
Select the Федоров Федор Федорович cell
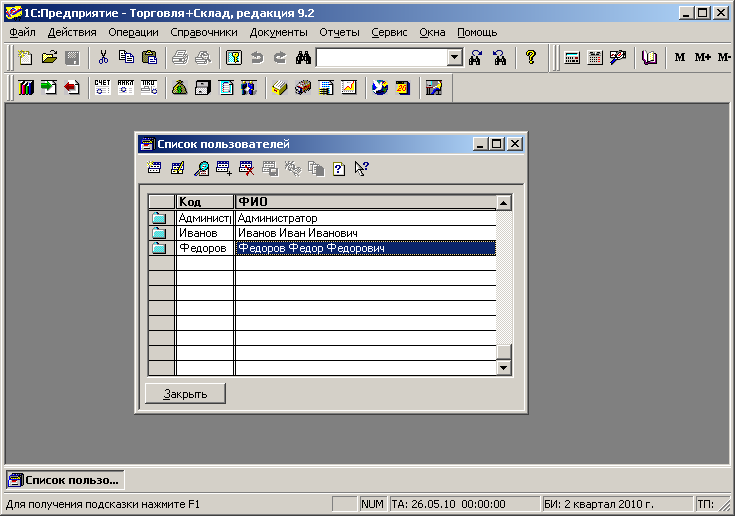[365, 248]
